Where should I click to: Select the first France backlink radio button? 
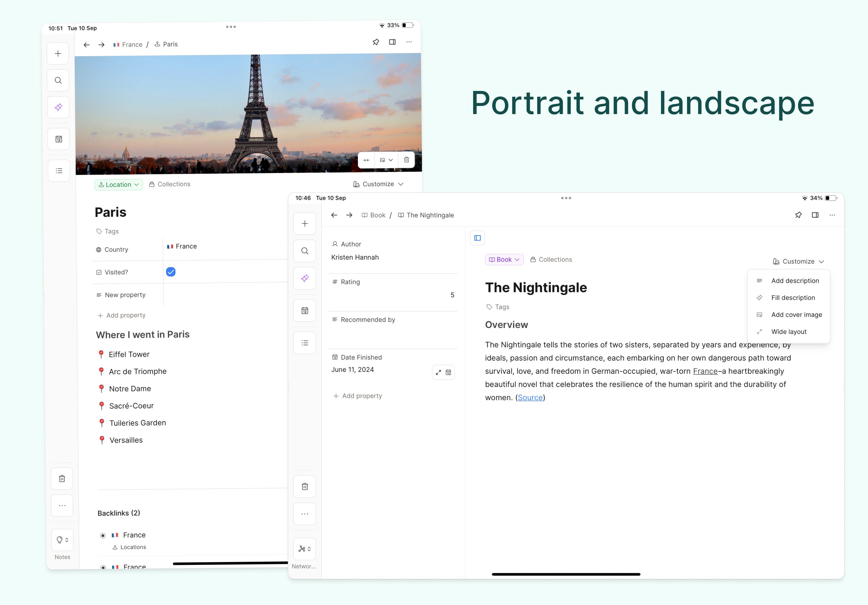(x=103, y=535)
